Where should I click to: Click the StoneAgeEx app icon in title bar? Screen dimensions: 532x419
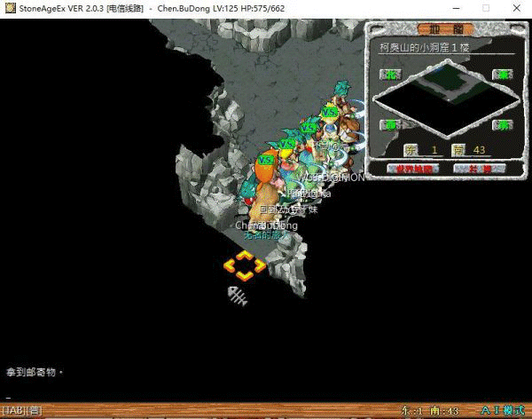click(10, 8)
